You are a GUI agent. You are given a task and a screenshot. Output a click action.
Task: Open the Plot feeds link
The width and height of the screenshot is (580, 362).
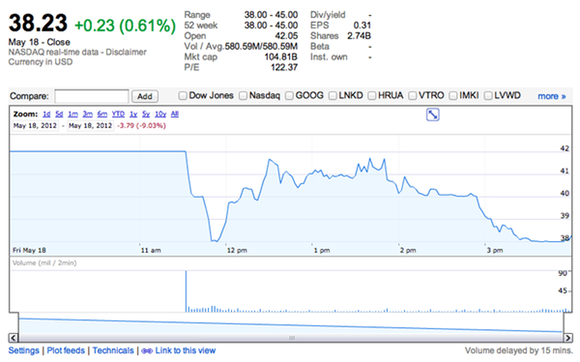[x=66, y=351]
